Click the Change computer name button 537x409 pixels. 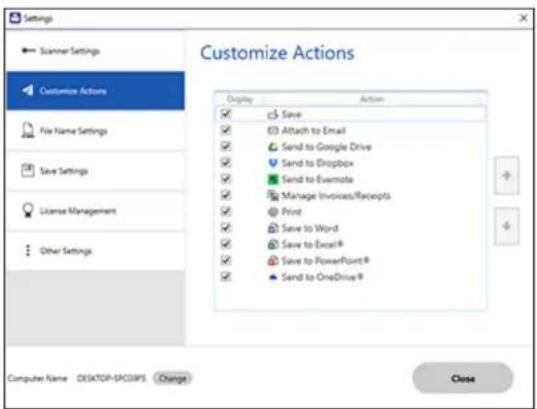point(173,378)
